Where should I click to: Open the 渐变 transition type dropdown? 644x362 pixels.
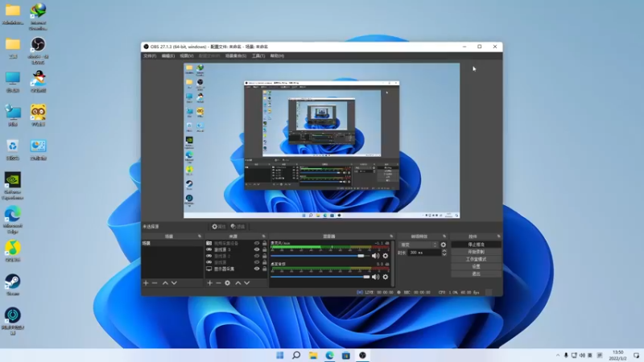(418, 245)
